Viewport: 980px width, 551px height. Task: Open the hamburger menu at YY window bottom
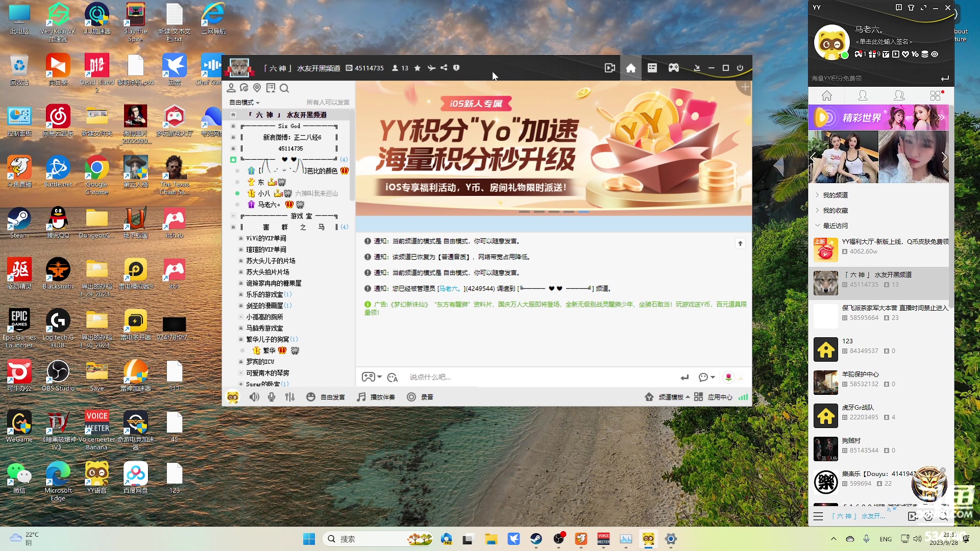pyautogui.click(x=818, y=516)
